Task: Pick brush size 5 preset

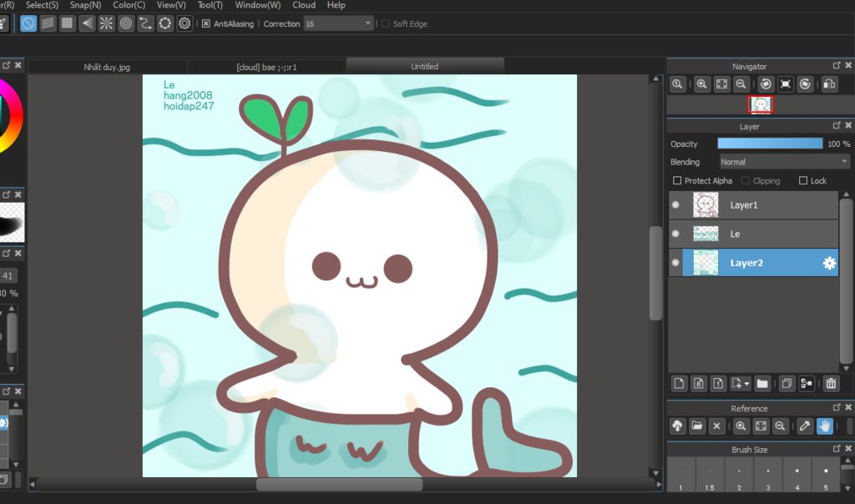Action: pos(826,474)
